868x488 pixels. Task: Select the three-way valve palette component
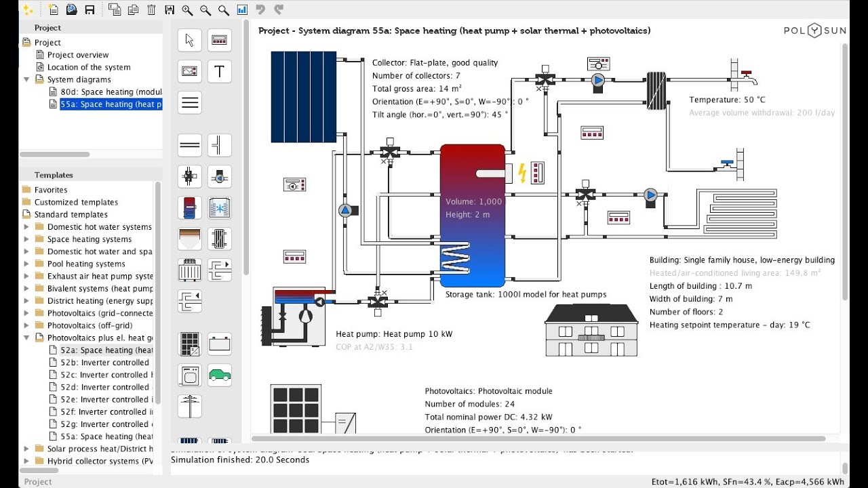[x=190, y=176]
